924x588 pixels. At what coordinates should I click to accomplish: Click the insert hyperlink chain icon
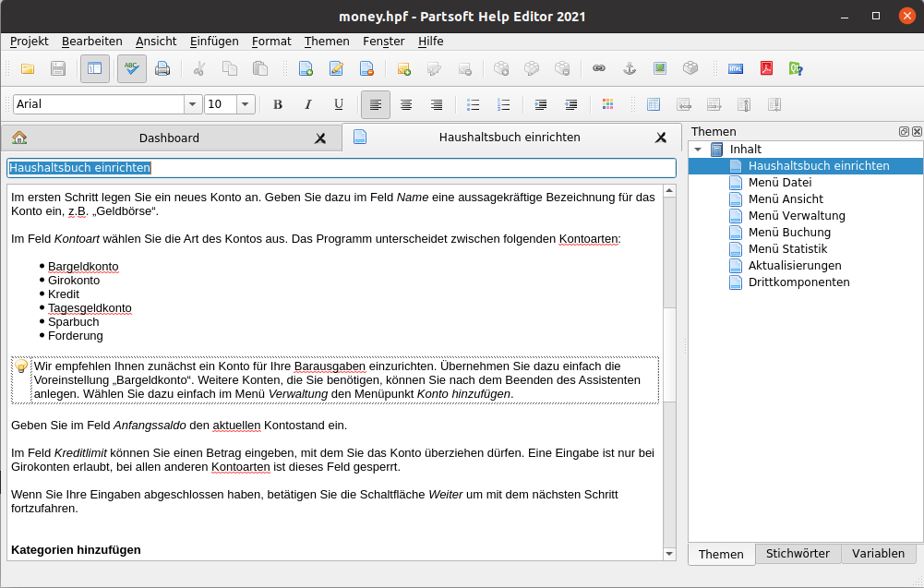point(599,68)
